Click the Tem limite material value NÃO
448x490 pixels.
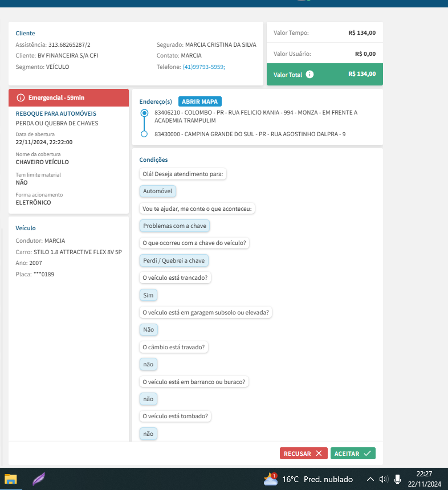tap(22, 182)
